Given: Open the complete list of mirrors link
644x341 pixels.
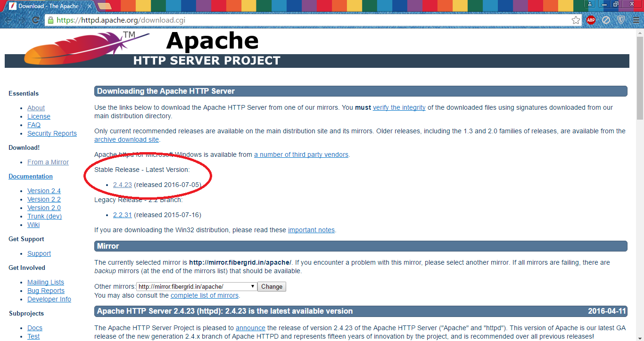Looking at the screenshot, I should pyautogui.click(x=205, y=295).
